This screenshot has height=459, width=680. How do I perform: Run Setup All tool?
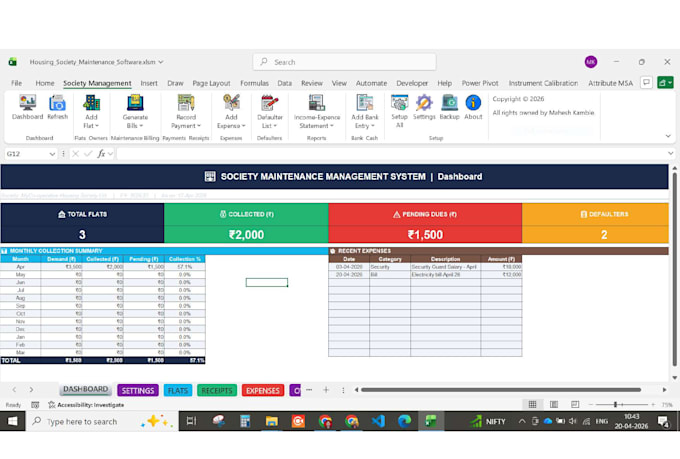click(x=399, y=111)
